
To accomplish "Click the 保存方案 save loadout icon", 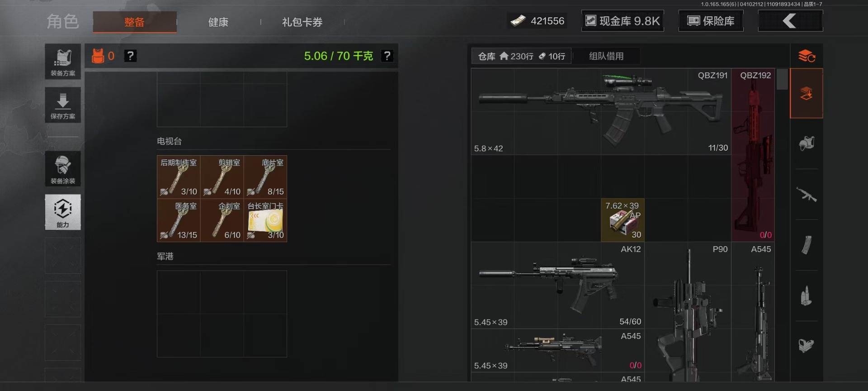I will pos(63,105).
